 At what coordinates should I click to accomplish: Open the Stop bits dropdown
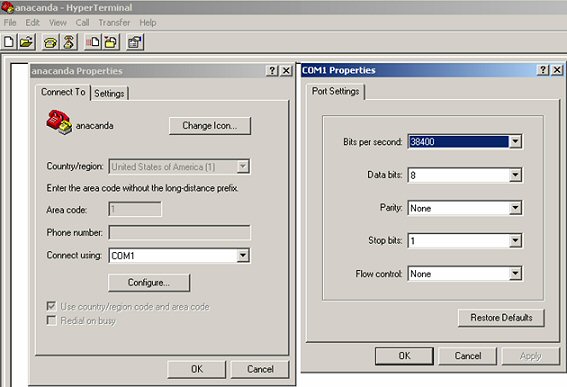[515, 241]
